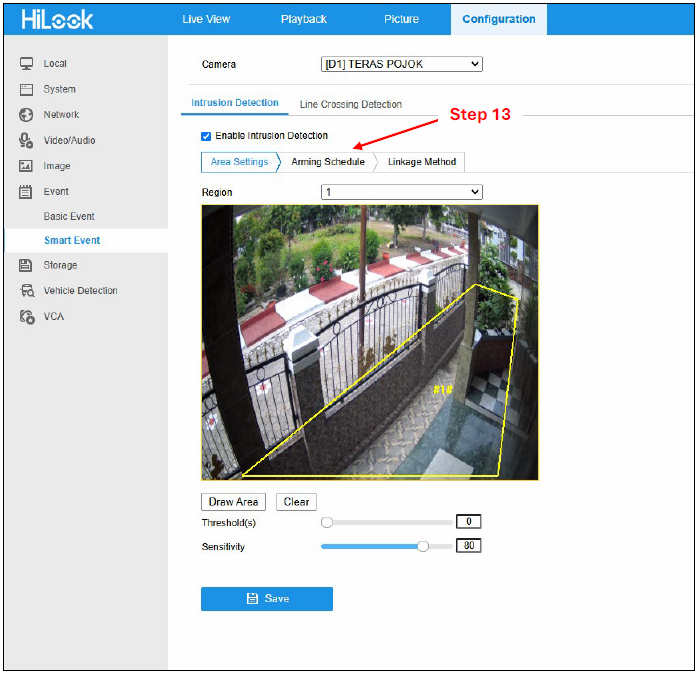Open the Region dropdown
The width and height of the screenshot is (700, 673).
401,192
